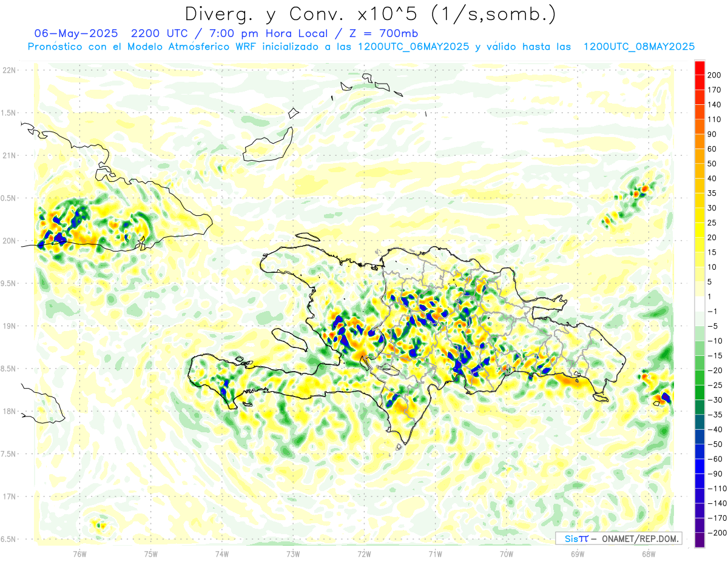
Task: Click the '72W' longitude label
Action: 364,554
